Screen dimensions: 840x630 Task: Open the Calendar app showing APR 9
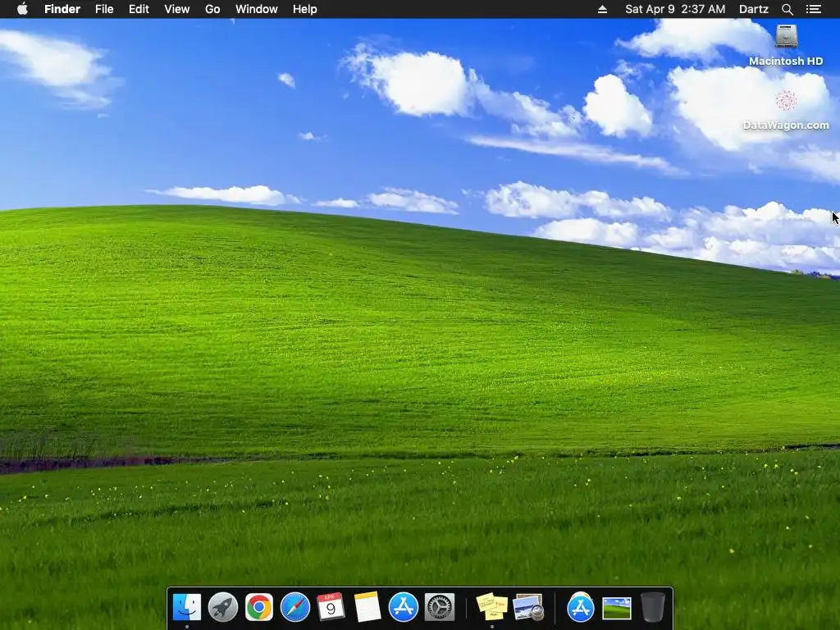(331, 607)
